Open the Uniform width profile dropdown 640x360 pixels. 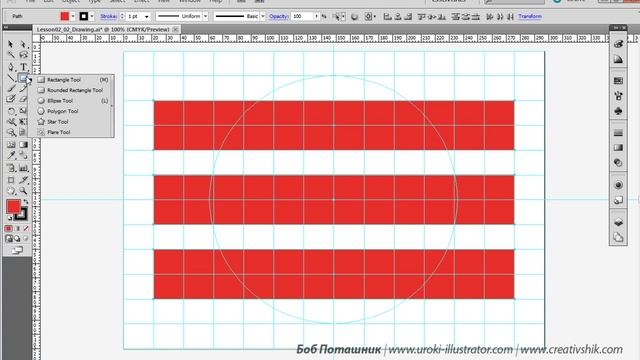pos(205,16)
